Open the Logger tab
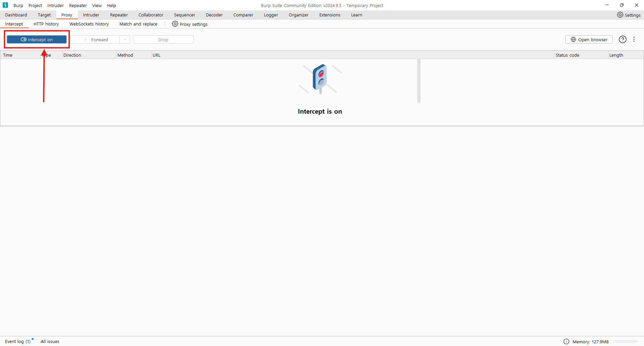This screenshot has height=346, width=644. coord(271,15)
